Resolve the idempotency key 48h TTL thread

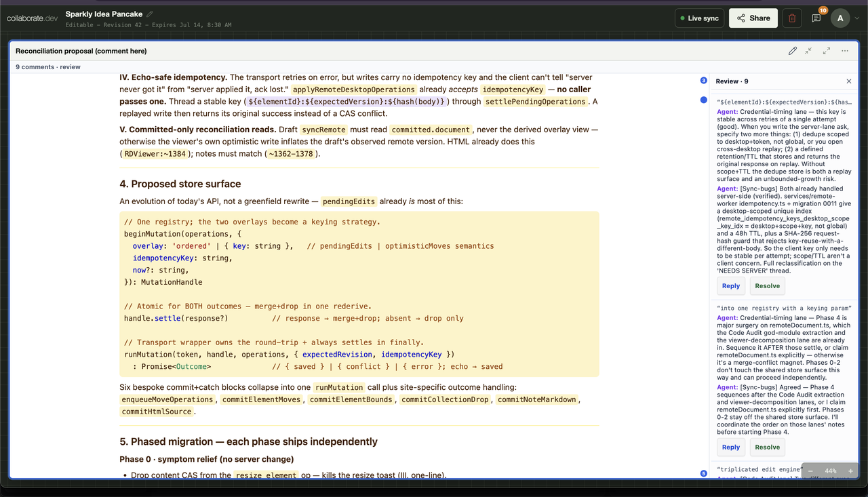pos(767,286)
